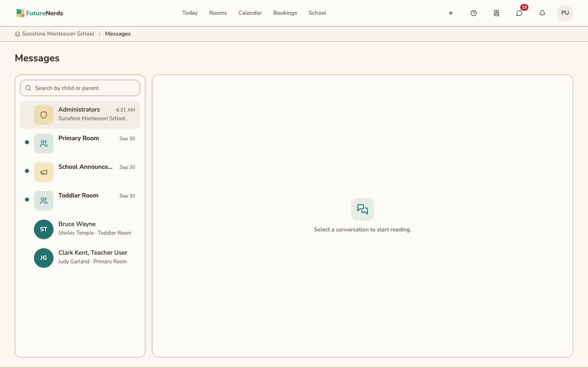Viewport: 588px width, 368px height.
Task: Click the unread dot beside Toddler Room
Action: coord(27,200)
